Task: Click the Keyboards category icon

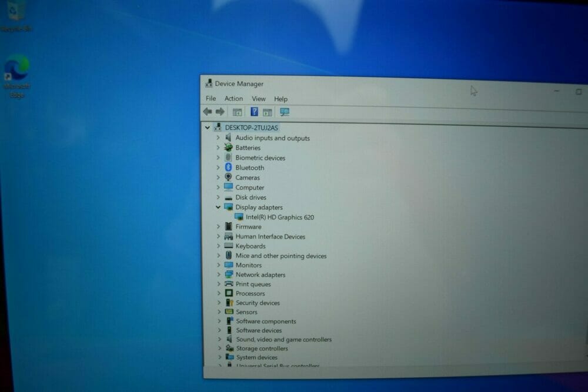Action: click(228, 246)
